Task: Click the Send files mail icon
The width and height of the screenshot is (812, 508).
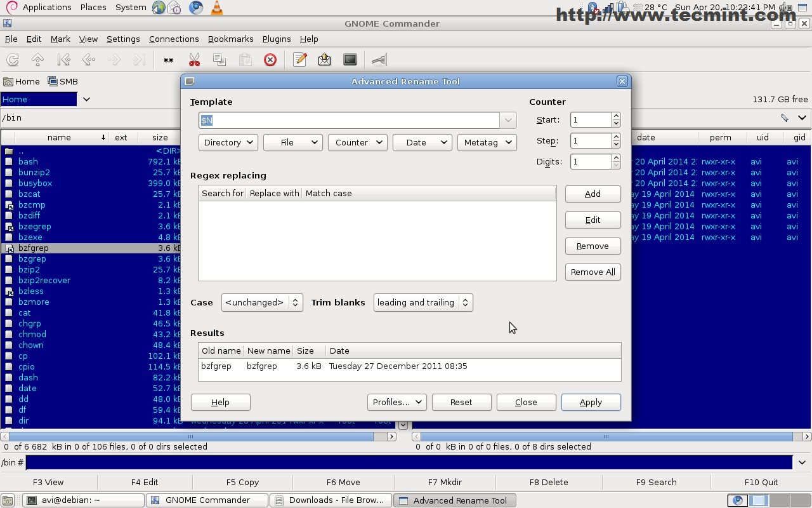Action: tap(325, 60)
